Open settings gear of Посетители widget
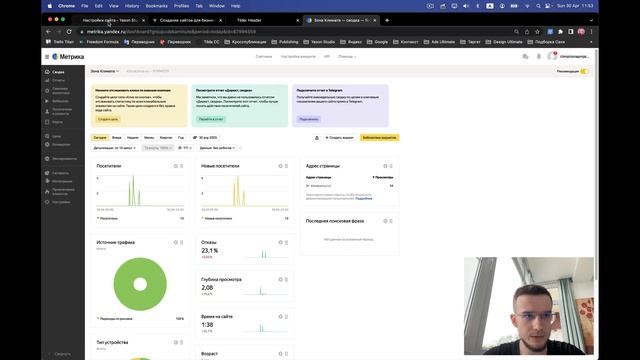 click(x=176, y=166)
